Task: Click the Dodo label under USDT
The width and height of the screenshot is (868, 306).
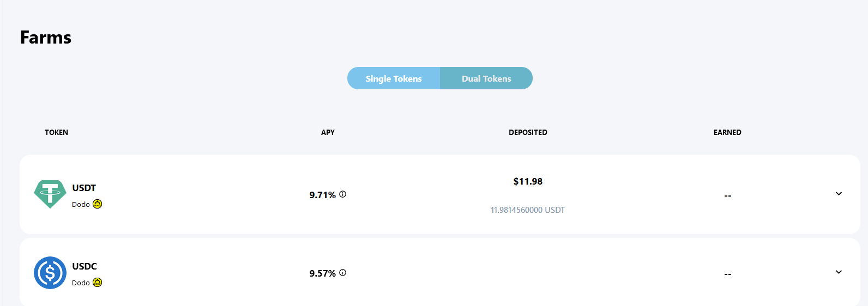Action: 81,205
